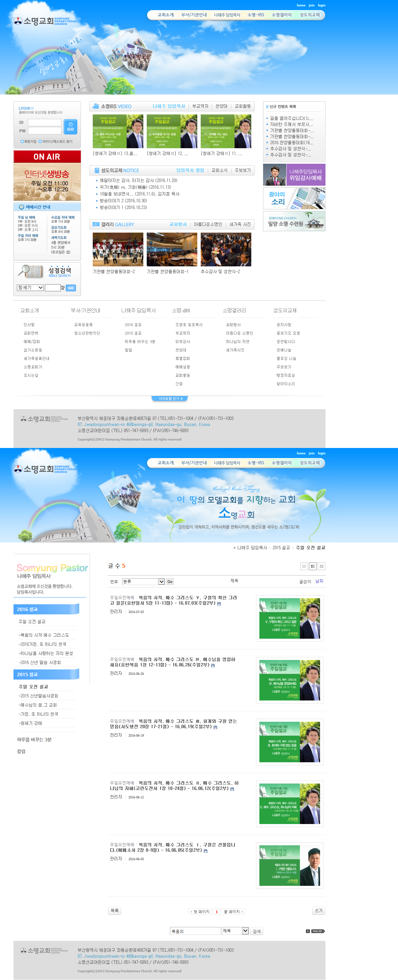Open sitemap link 조영호 원로목사

pyautogui.click(x=189, y=325)
